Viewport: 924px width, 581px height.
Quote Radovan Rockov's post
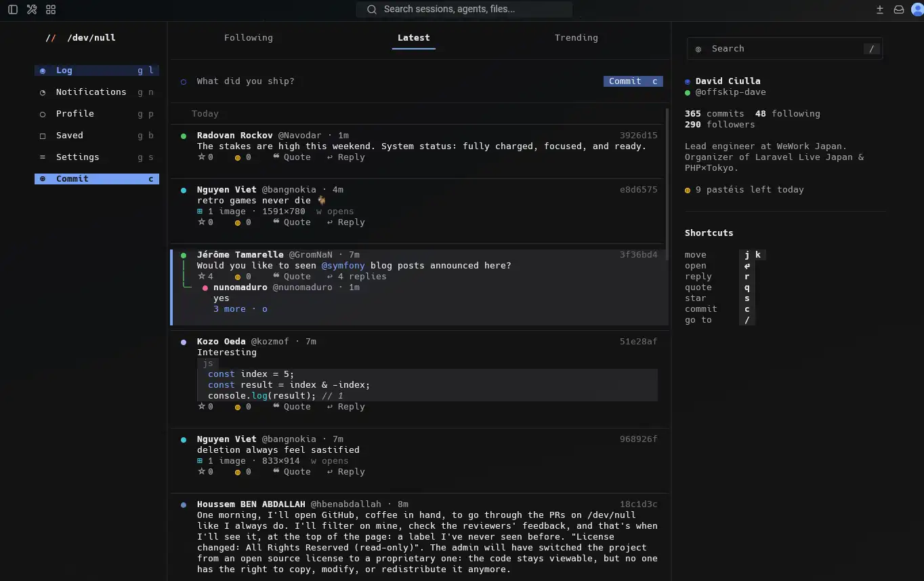click(x=292, y=157)
